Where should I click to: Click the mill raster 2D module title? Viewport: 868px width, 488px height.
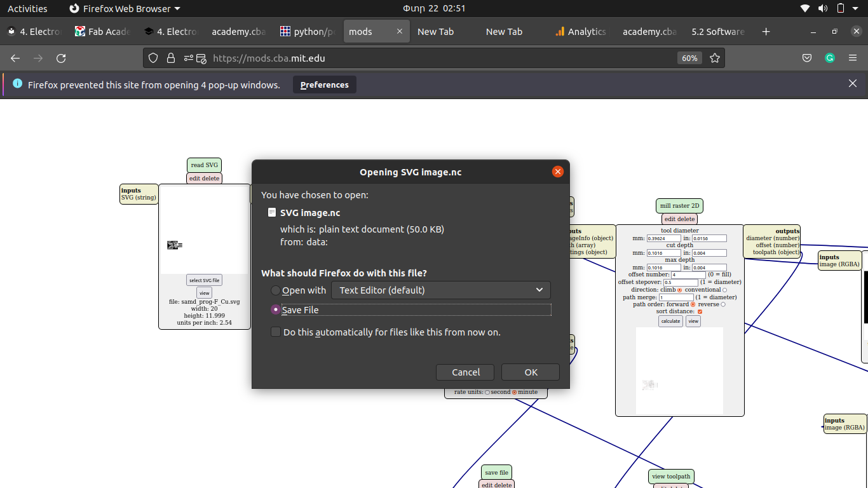click(x=679, y=206)
